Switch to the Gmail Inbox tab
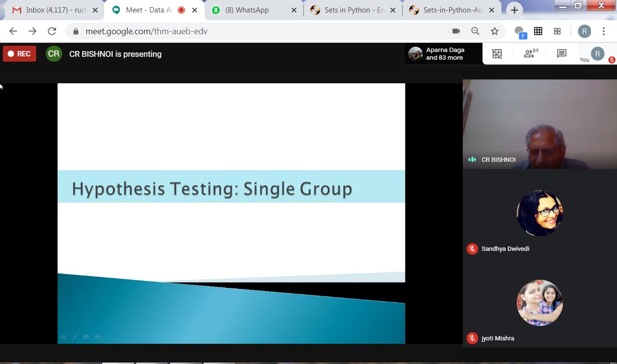This screenshot has height=364, width=617. click(52, 10)
